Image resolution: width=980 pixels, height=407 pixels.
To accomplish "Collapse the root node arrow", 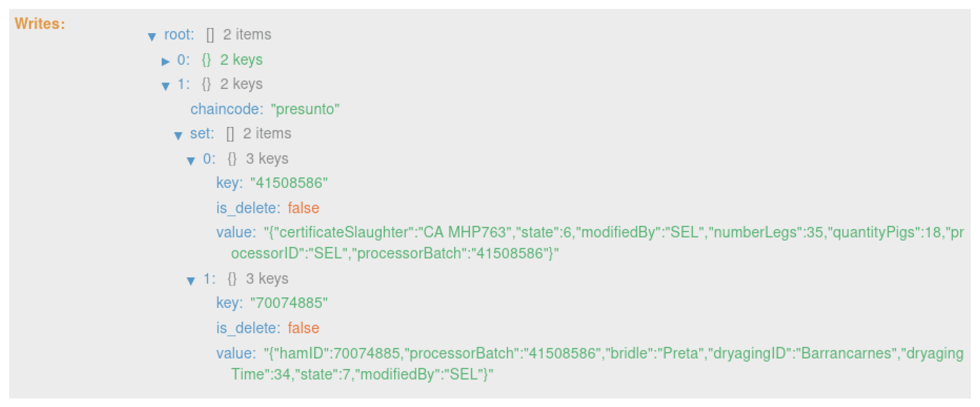I will 152,37.
